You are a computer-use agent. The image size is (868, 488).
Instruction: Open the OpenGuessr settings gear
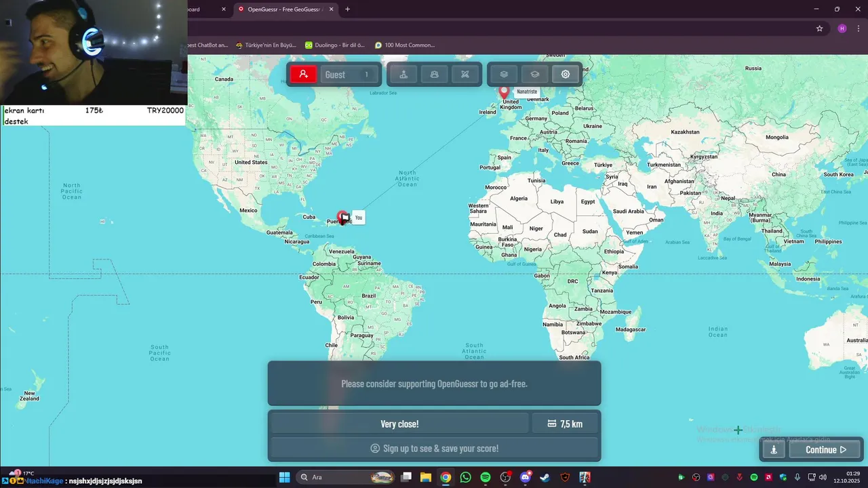566,75
